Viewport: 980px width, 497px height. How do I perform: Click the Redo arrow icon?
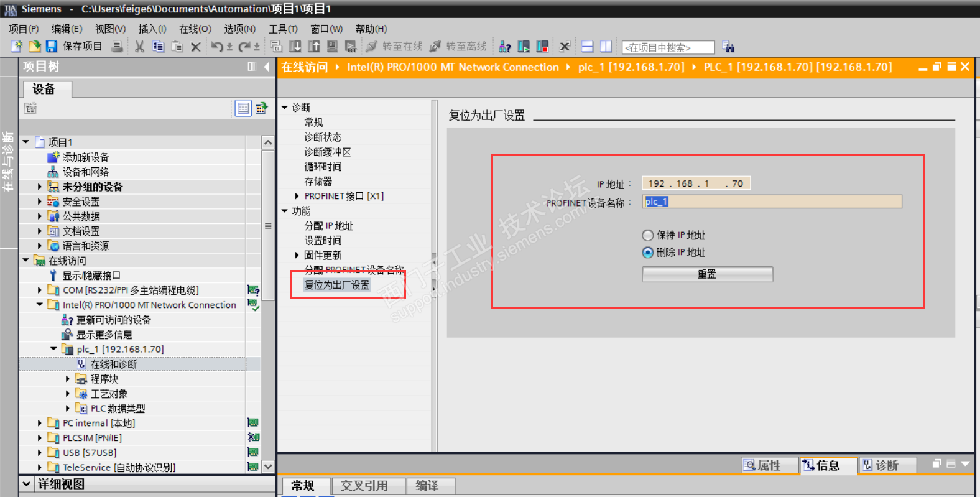pyautogui.click(x=244, y=47)
